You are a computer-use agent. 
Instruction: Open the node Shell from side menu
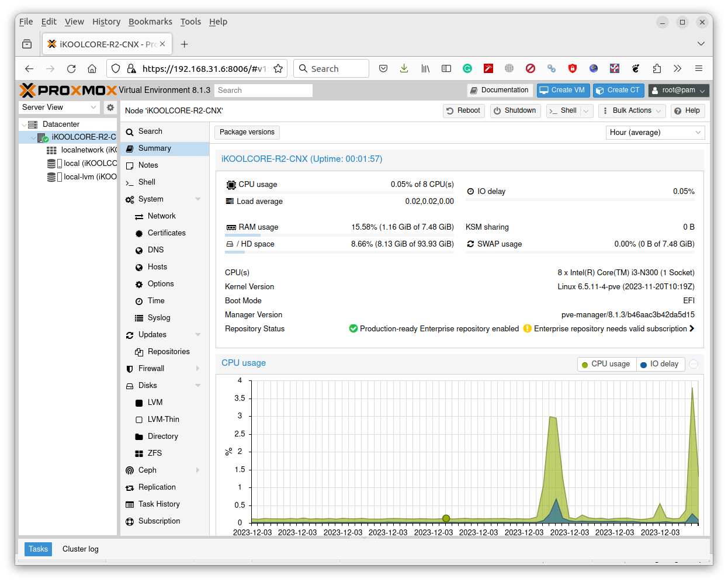point(147,182)
